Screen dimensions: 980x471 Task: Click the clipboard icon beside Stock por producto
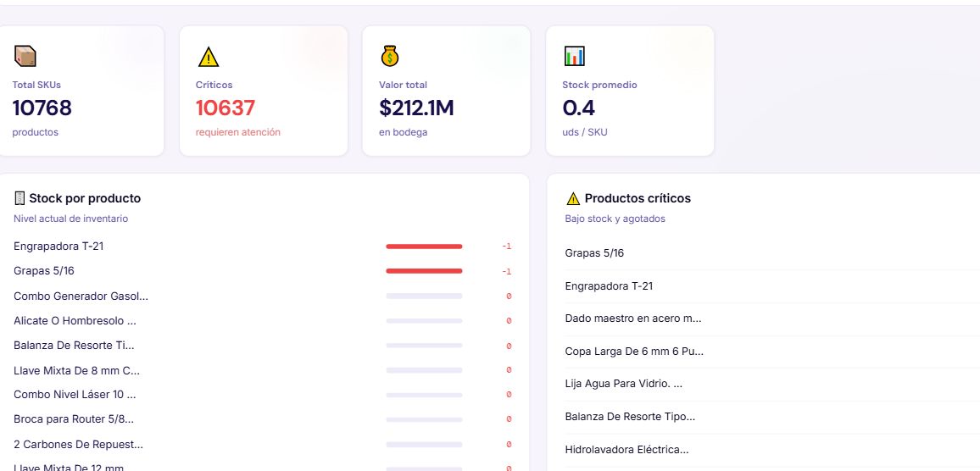[x=19, y=198]
